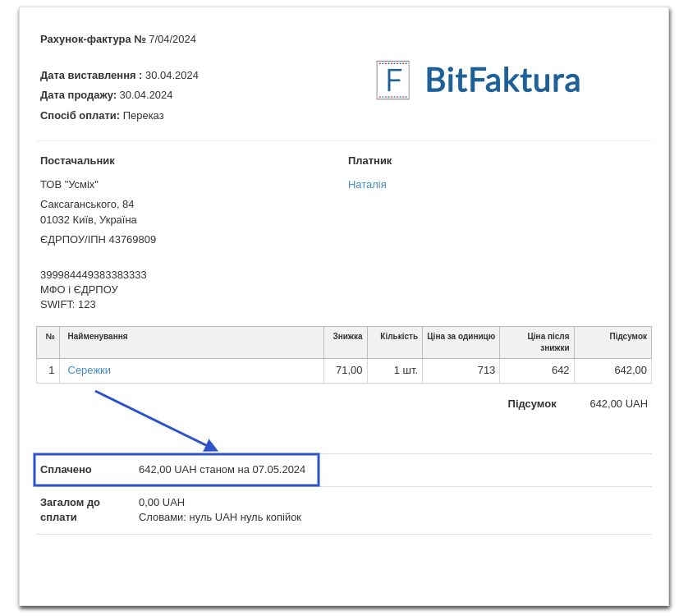Viewport: 688px width, 616px height.
Task: Select the bank account number 399984449383383333
Action: pos(94,274)
